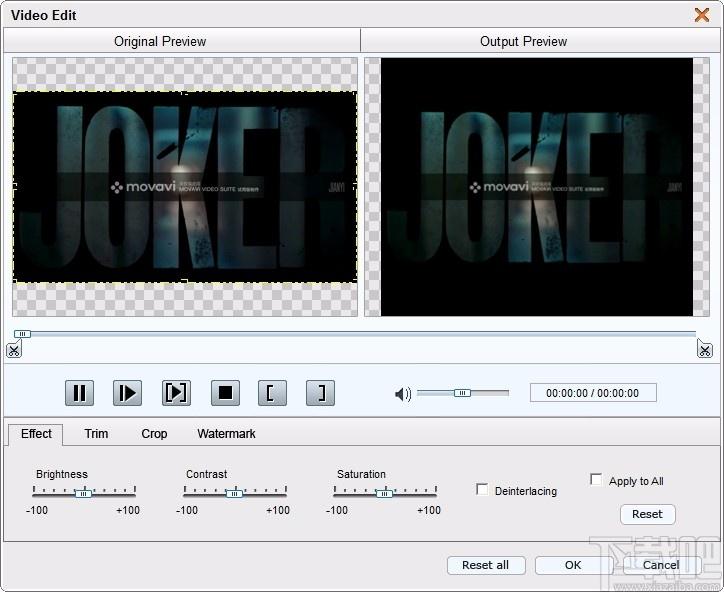
Task: Click the playback seek bar handle
Action: [22, 334]
